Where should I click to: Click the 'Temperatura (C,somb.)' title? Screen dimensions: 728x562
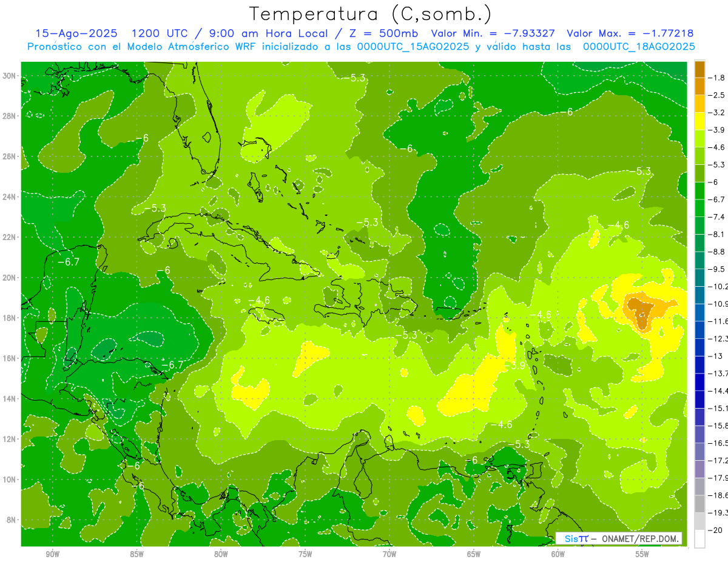point(370,14)
